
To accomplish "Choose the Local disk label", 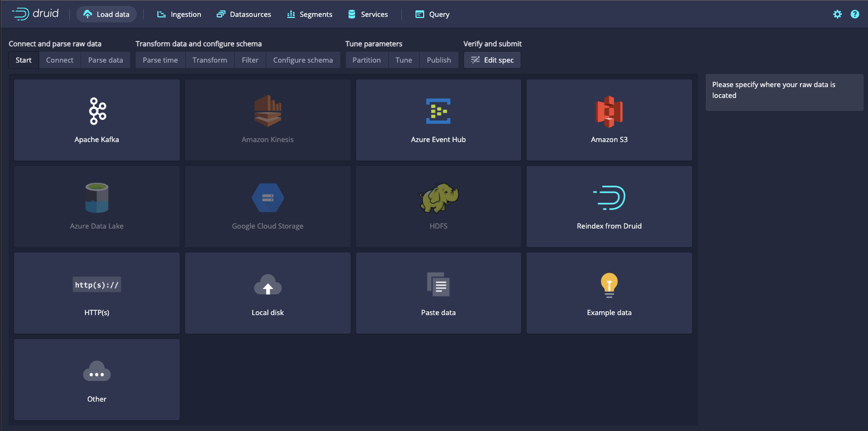I will click(268, 312).
